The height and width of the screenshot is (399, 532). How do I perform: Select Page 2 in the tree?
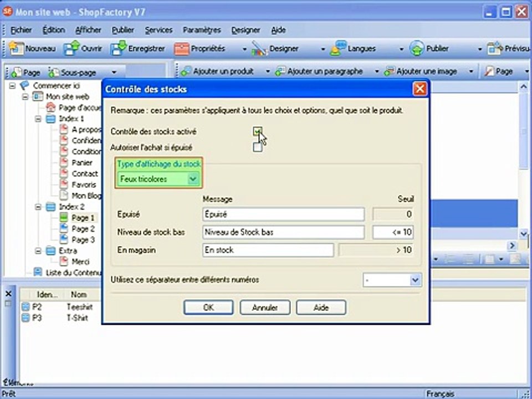[x=83, y=229]
